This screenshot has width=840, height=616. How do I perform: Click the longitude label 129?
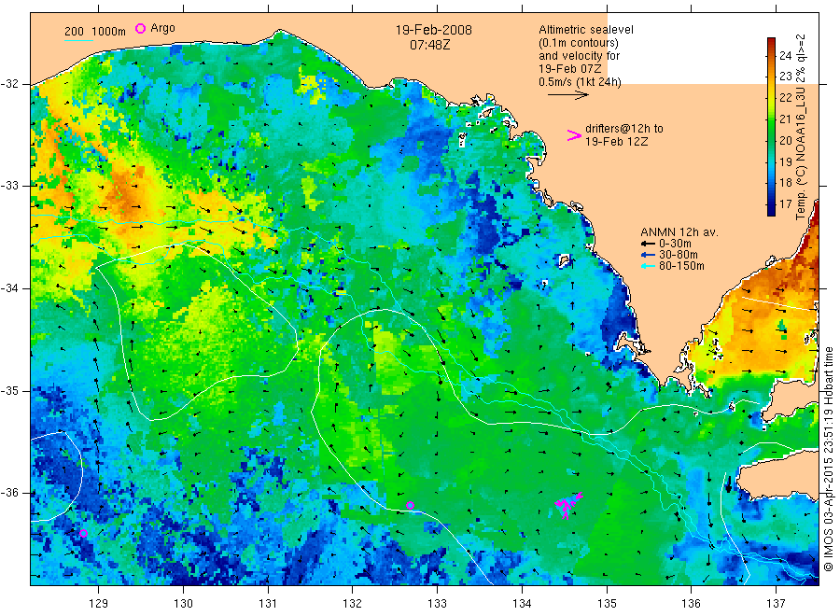(99, 604)
